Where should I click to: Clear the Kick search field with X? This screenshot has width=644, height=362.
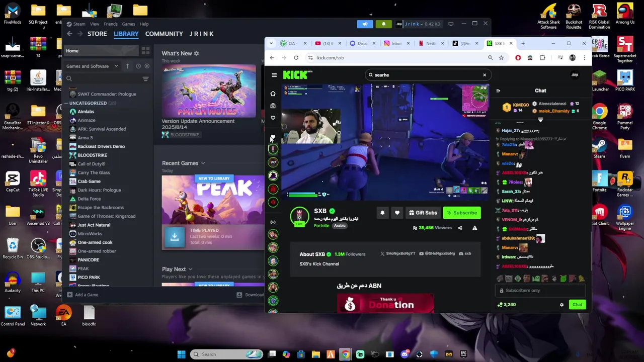485,75
